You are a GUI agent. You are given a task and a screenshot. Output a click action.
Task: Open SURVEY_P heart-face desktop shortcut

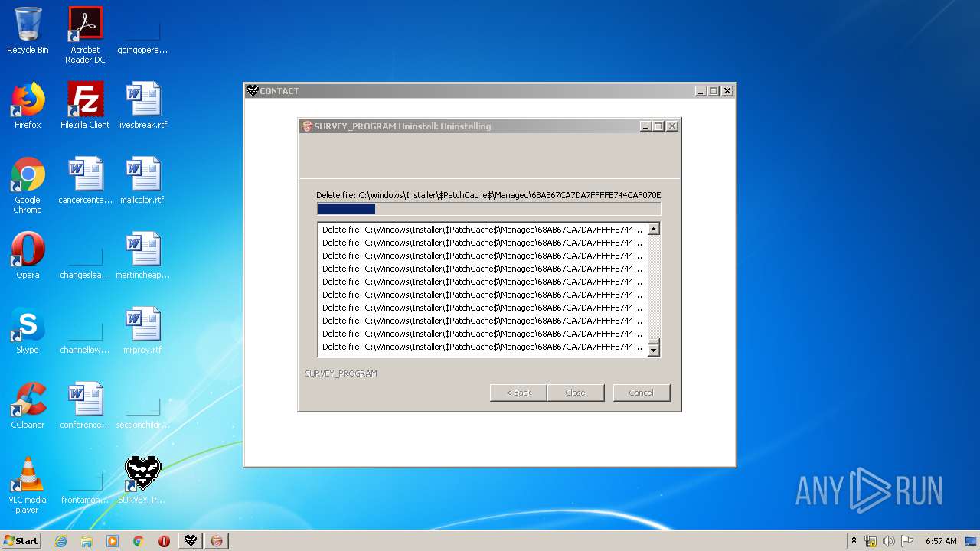coord(142,481)
